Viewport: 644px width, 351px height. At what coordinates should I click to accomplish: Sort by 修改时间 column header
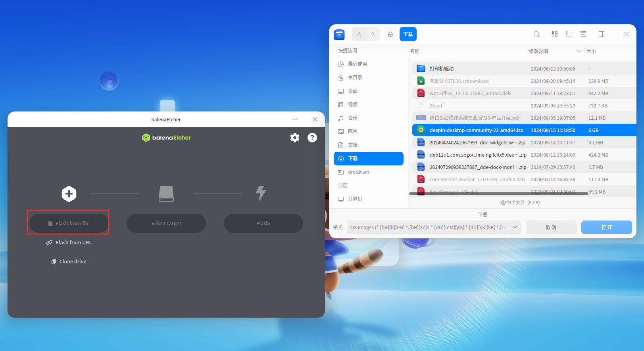[x=555, y=51]
